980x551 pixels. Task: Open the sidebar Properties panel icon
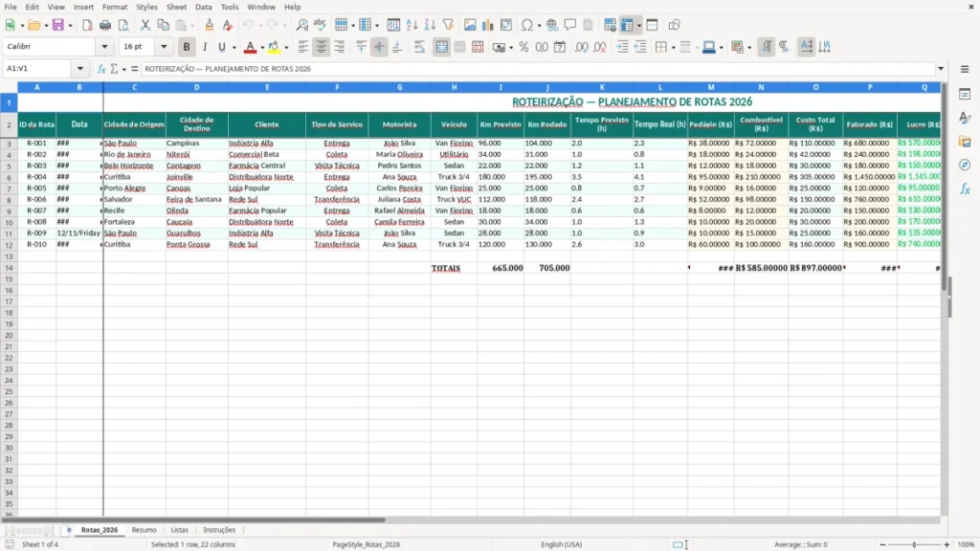965,95
